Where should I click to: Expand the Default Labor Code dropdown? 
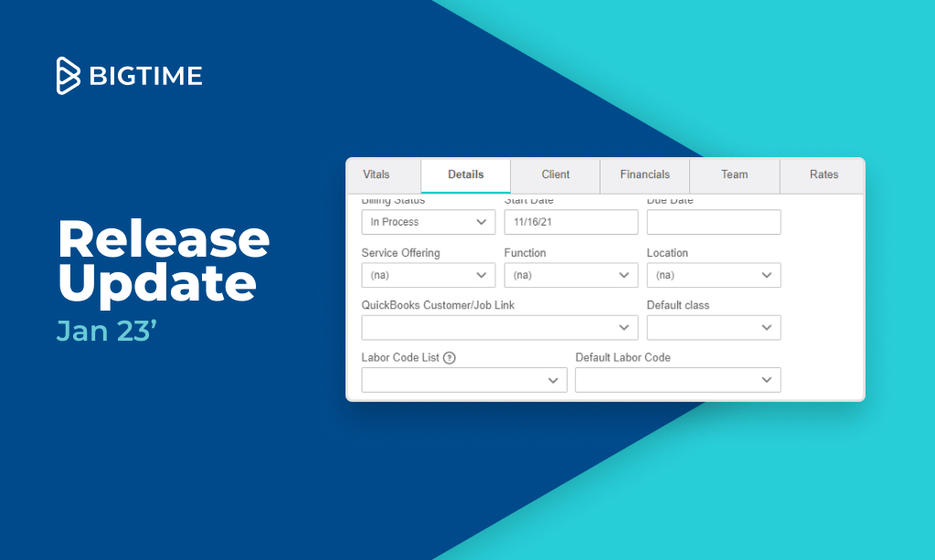[678, 380]
